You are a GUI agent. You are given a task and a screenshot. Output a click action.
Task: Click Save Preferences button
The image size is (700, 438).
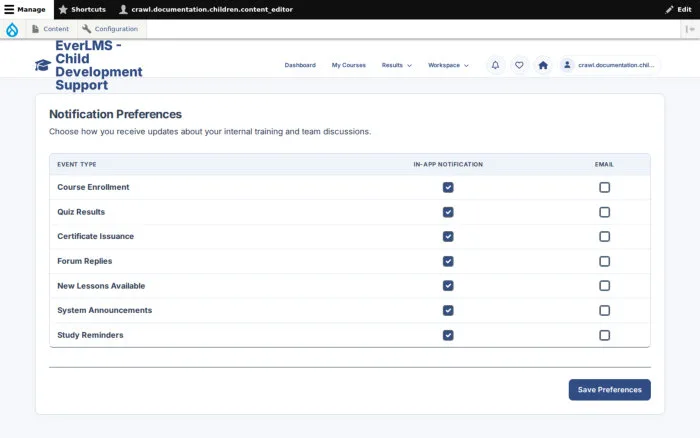tap(609, 390)
